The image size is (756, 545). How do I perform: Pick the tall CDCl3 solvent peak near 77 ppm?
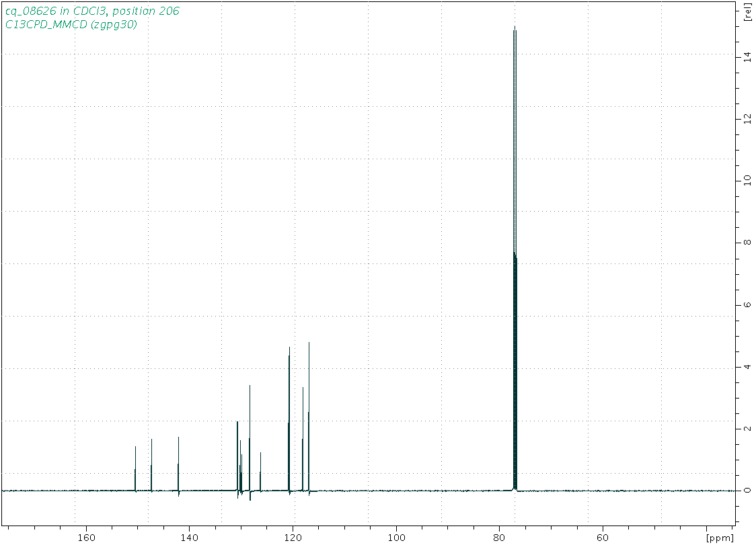point(515,258)
